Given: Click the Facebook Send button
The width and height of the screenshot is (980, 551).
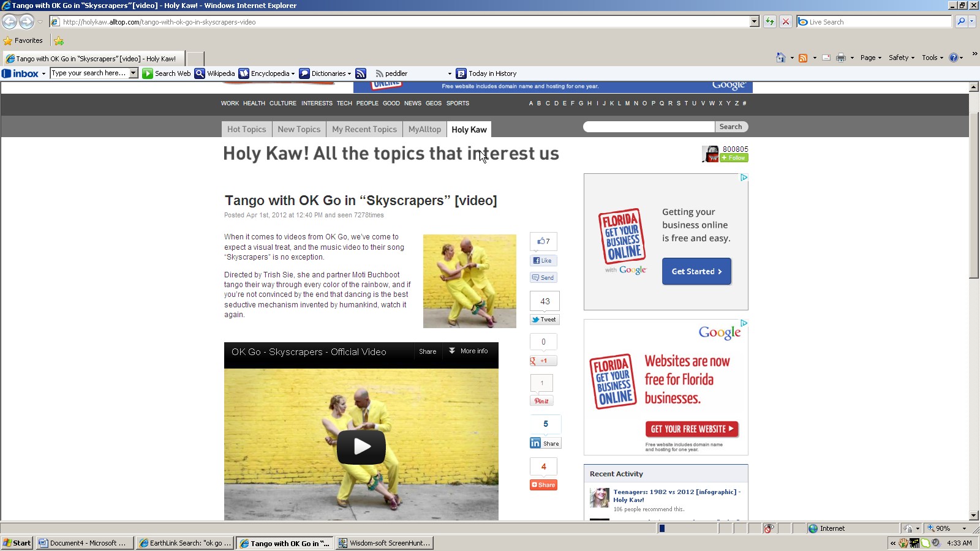Looking at the screenshot, I should coord(543,277).
